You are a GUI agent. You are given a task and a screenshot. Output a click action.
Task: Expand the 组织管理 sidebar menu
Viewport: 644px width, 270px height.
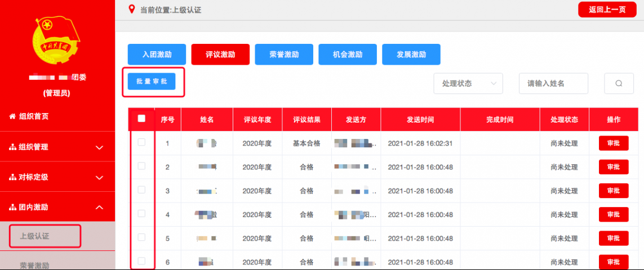pyautogui.click(x=99, y=147)
